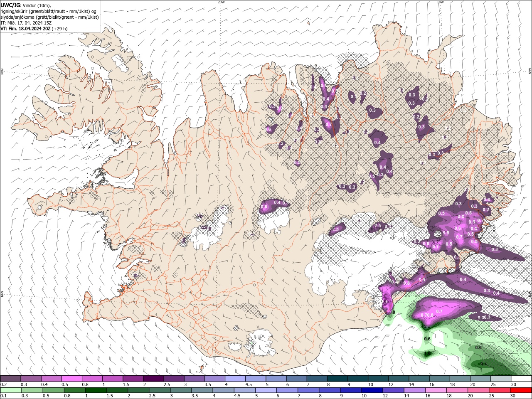Pick the 0.8 swatch in the purple legend row
This screenshot has width=532, height=399.
coord(92,379)
